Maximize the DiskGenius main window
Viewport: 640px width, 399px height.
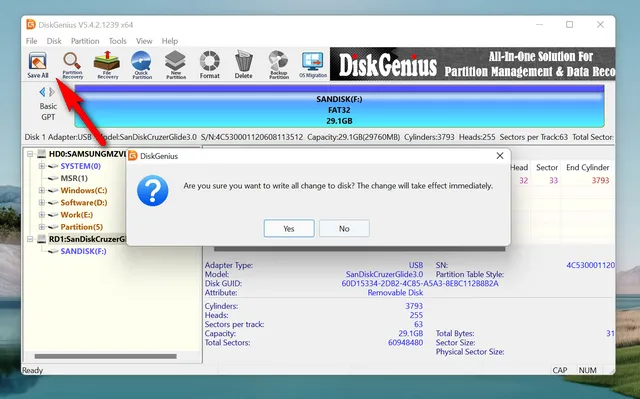click(x=569, y=24)
